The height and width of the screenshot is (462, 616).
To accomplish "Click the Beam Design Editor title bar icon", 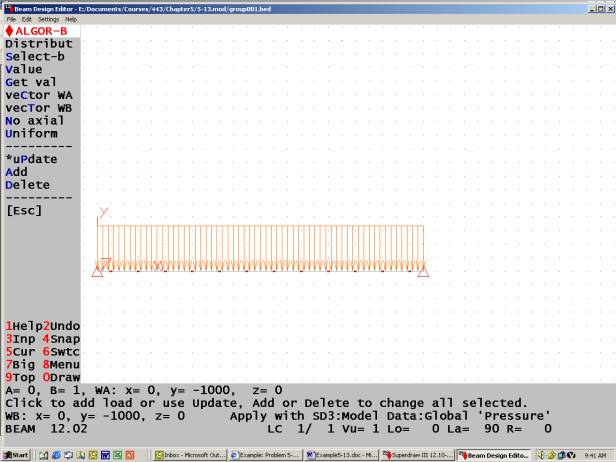I will [9, 8].
